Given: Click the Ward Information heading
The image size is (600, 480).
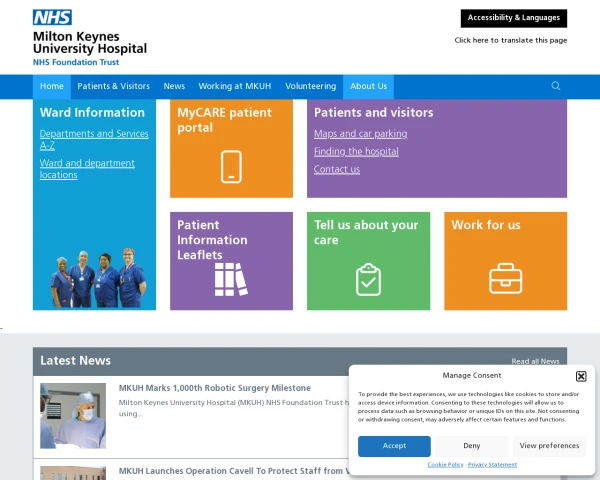Looking at the screenshot, I should coord(92,113).
